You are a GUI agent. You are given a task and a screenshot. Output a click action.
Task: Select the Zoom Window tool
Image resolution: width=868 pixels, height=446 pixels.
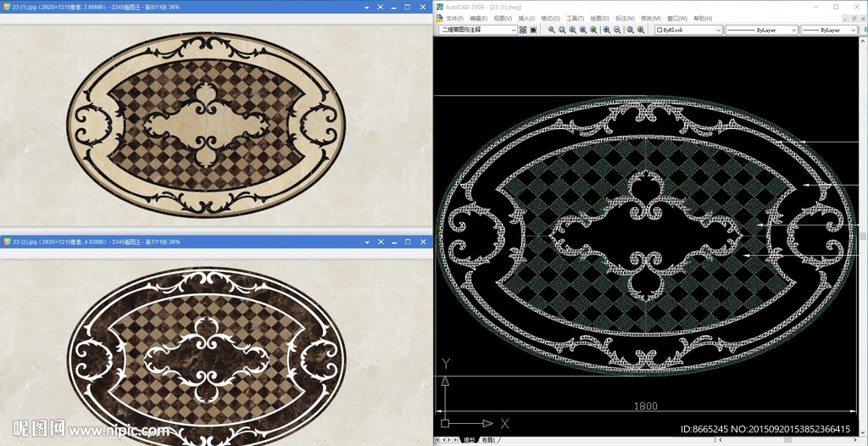(551, 30)
